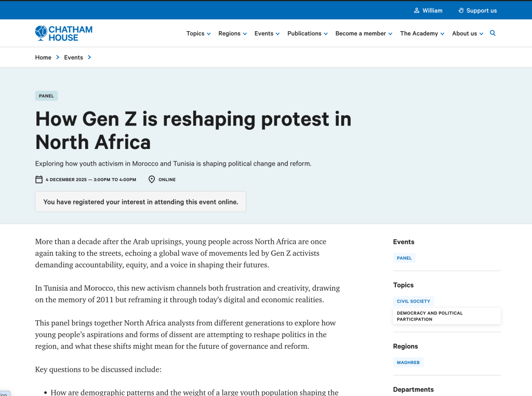Viewport: 532px width, 396px height.
Task: Select the Maghreb region tag
Action: click(408, 362)
